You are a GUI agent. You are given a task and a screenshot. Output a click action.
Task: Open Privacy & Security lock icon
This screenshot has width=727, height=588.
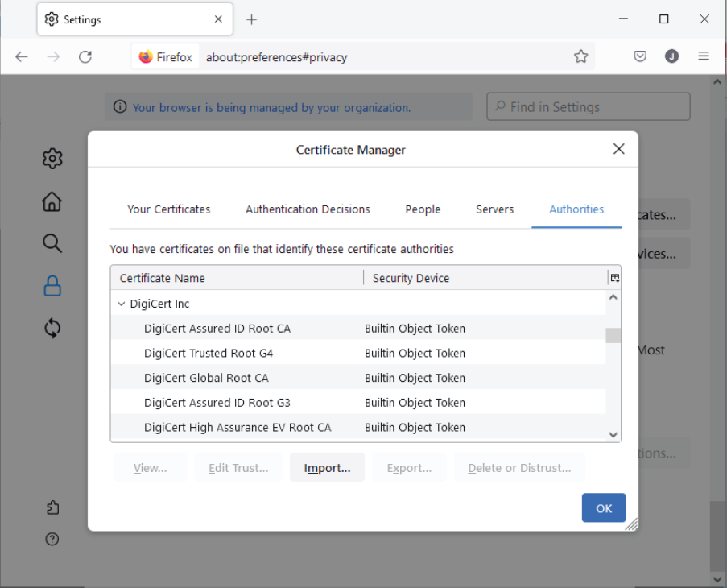[x=52, y=286]
